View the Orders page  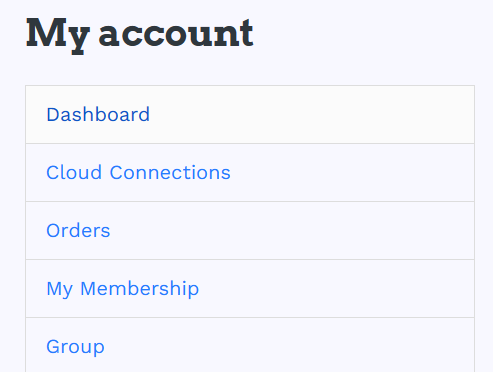pos(78,231)
